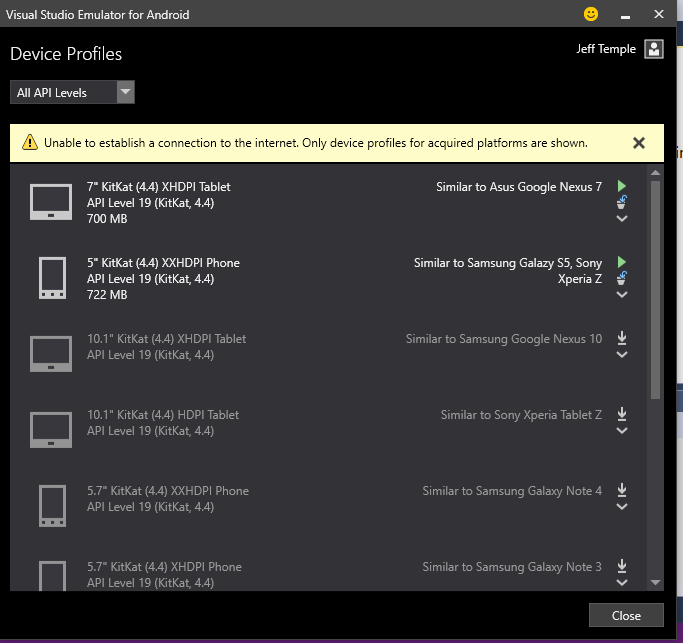
Task: Click "Similar to Samsung Galaxy Note 3" text
Action: pos(512,567)
